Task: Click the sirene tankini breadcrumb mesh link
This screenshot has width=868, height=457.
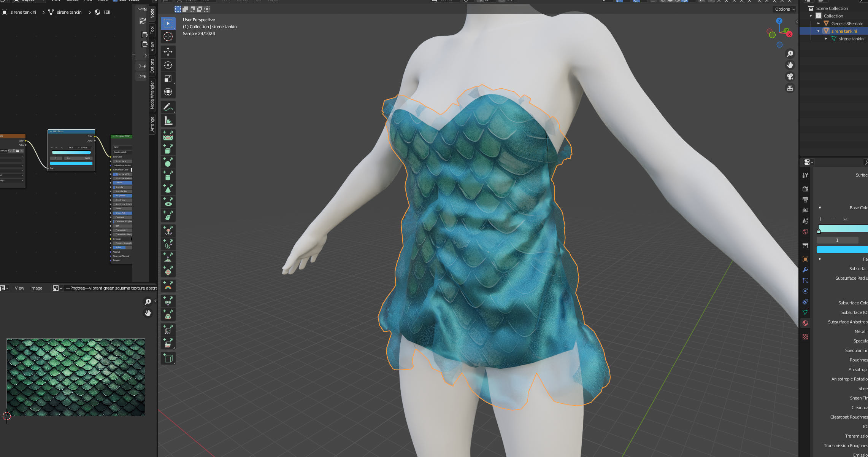Action: coord(70,12)
